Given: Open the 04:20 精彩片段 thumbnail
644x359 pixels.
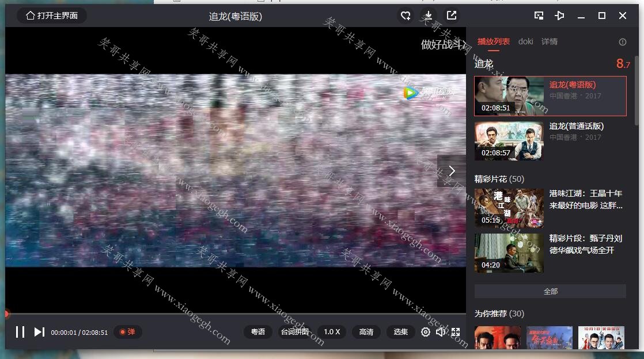Looking at the screenshot, I should point(509,253).
